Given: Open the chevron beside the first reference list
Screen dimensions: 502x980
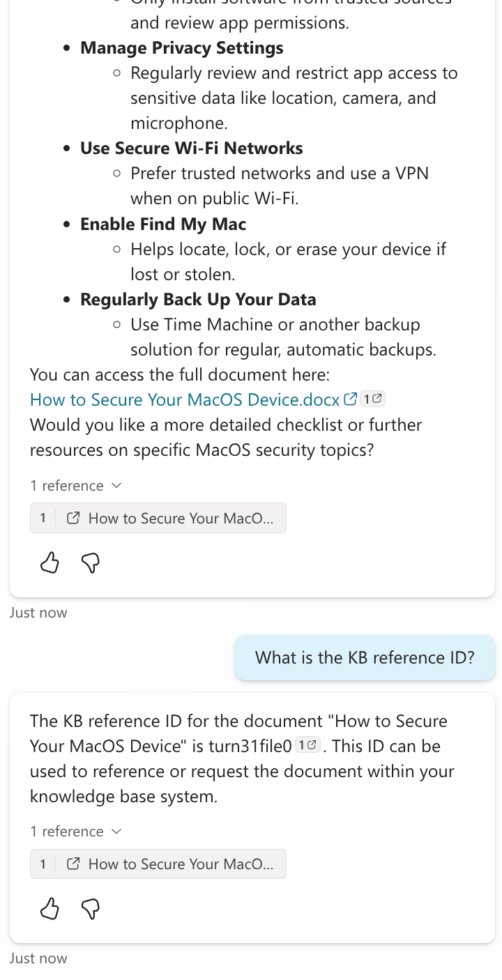Looking at the screenshot, I should [116, 485].
